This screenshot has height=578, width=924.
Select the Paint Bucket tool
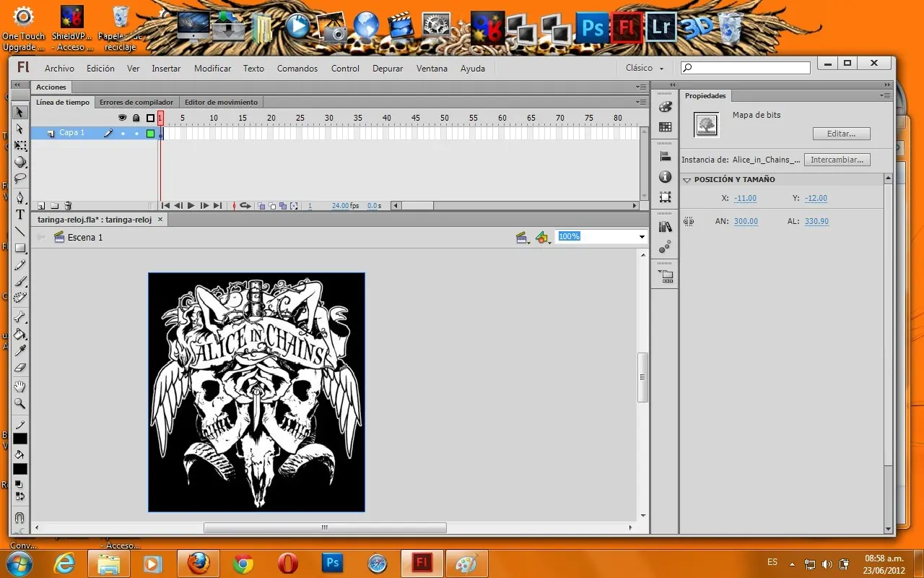click(20, 334)
